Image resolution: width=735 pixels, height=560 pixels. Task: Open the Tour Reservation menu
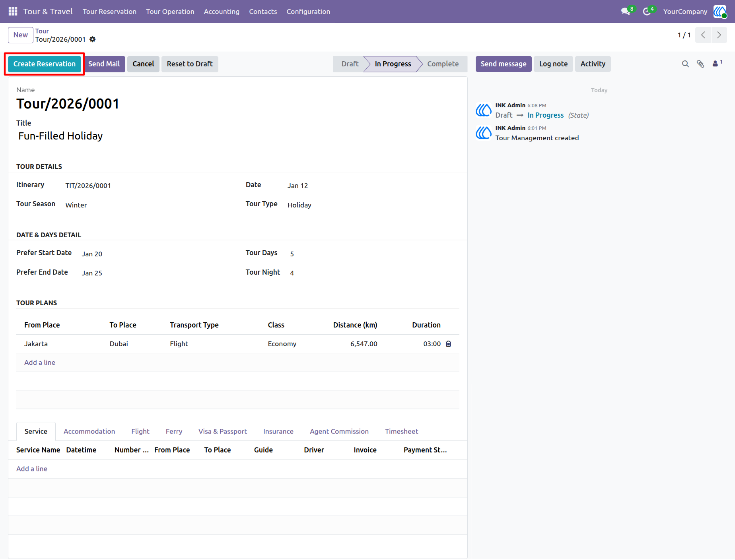(109, 12)
